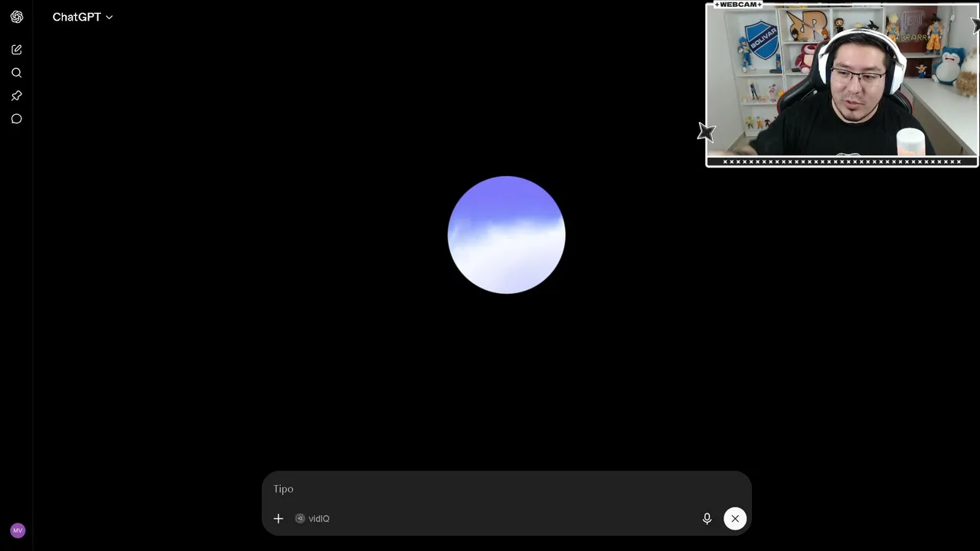Start a new chat with the compose icon
The height and width of the screenshot is (551, 980).
pos(17,50)
